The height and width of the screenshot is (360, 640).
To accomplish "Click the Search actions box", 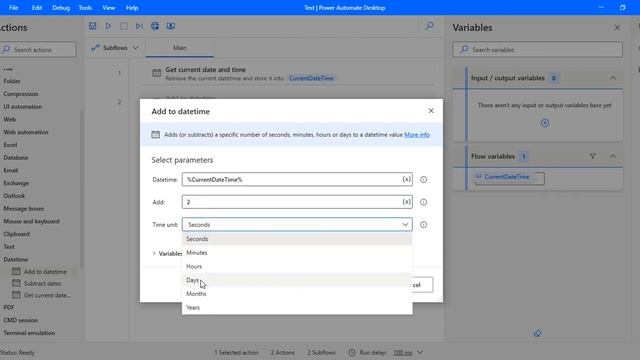I will [39, 49].
